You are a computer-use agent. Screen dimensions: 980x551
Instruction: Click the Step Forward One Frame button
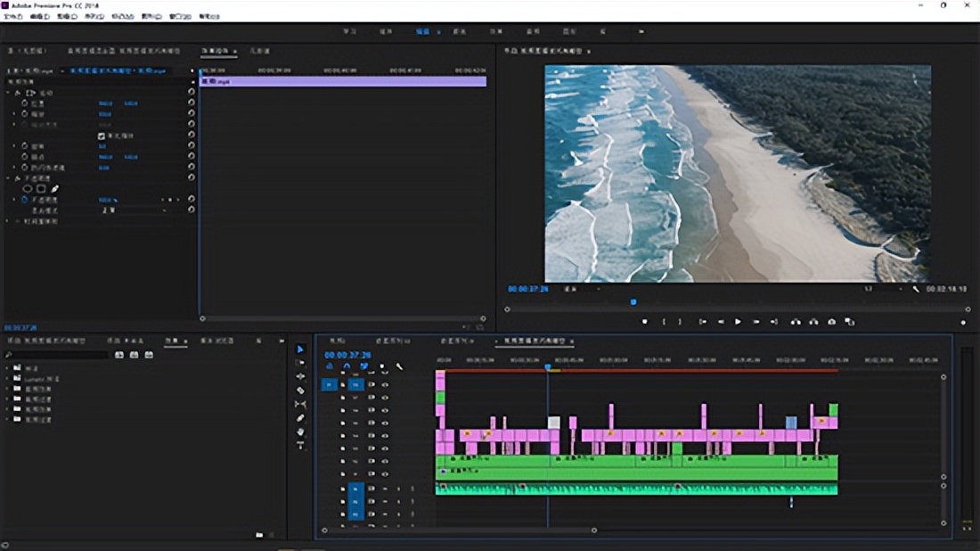click(x=756, y=322)
